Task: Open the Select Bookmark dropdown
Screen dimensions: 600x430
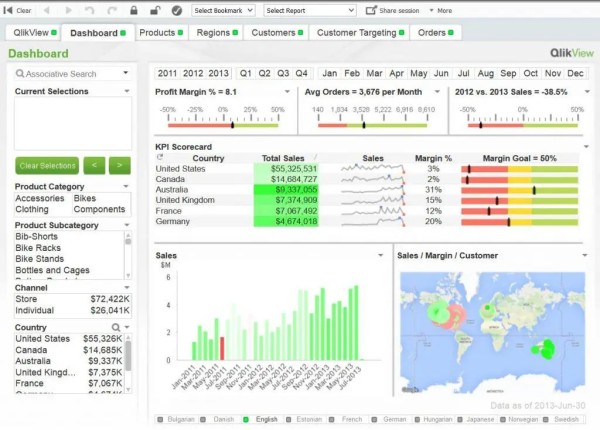Action: click(223, 10)
